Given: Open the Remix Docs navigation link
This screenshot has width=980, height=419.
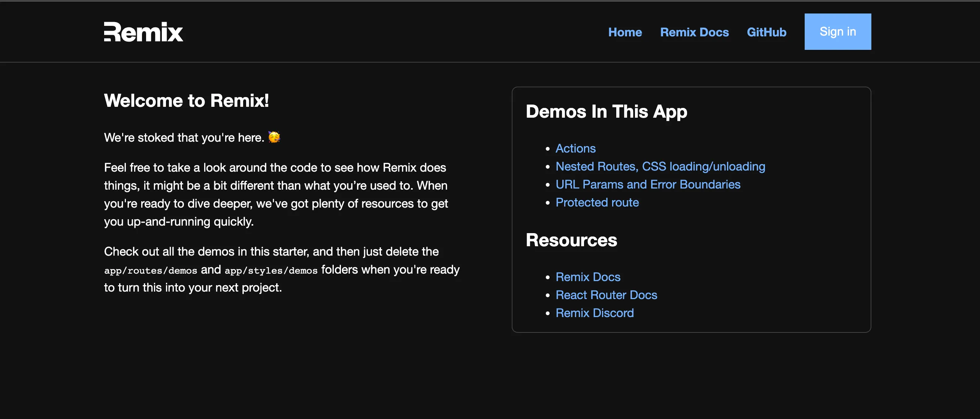Looking at the screenshot, I should click(694, 32).
